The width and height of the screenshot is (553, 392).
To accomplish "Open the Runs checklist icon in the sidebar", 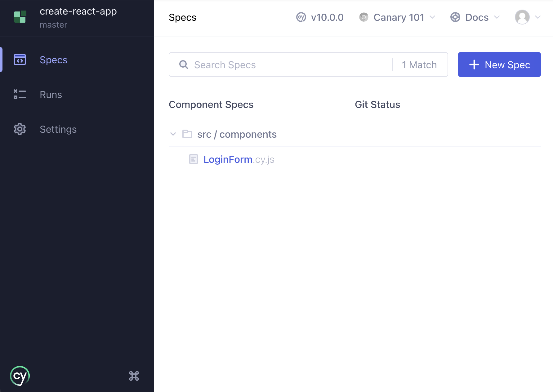I will pos(20,95).
